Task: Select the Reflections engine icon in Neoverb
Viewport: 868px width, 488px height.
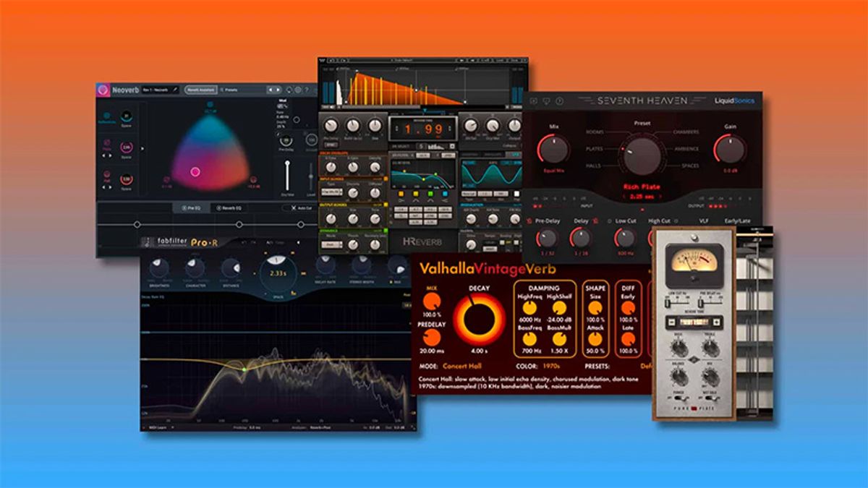Action: point(106,116)
